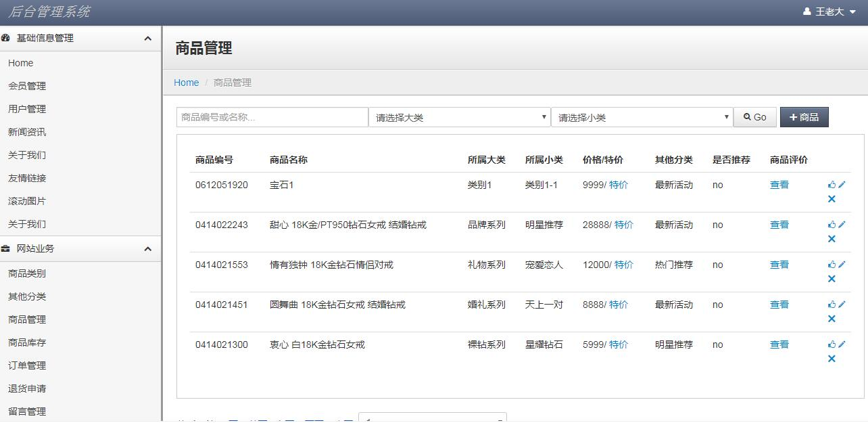Click 星耀钻石 subcategory cell

[x=544, y=344]
